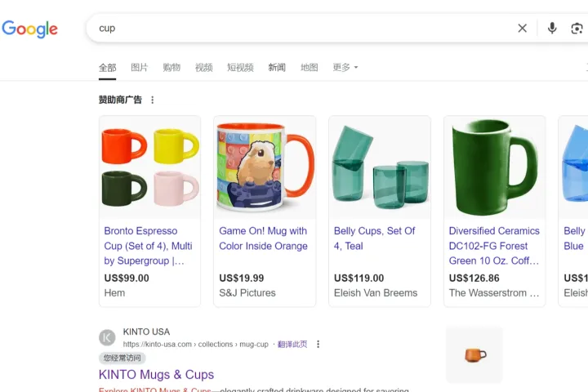Click the Google logo

(x=29, y=29)
